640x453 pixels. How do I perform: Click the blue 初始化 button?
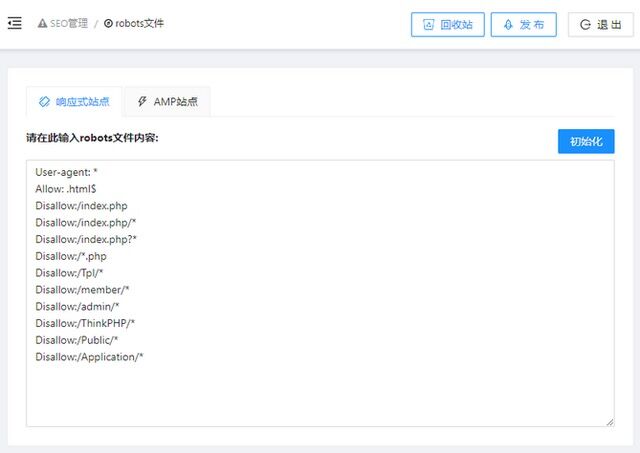pos(586,142)
